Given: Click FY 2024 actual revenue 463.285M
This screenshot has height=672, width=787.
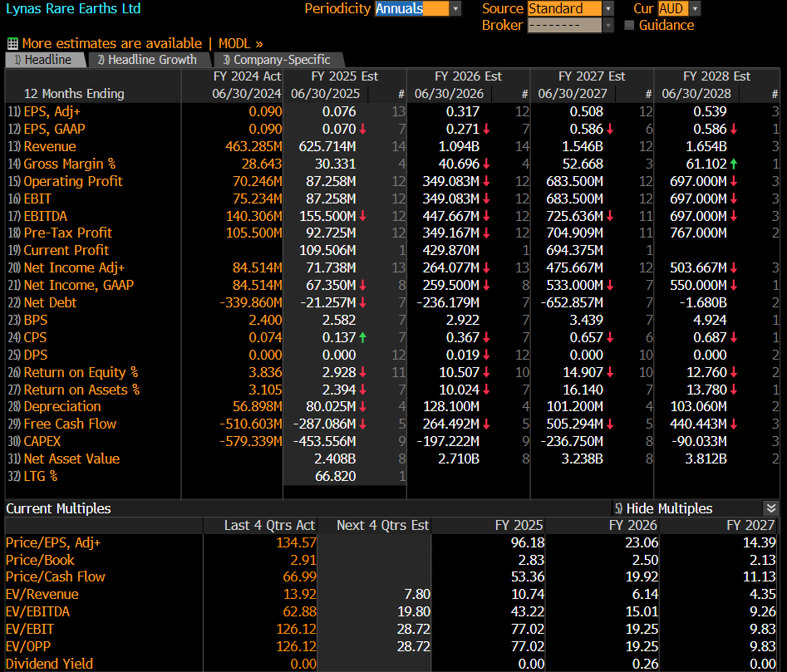Looking at the screenshot, I should tap(253, 146).
